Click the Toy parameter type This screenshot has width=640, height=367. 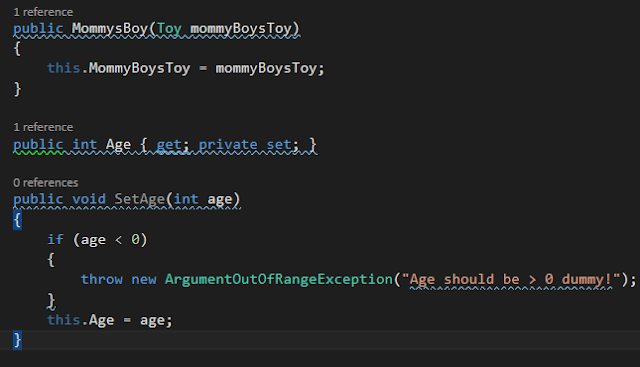[x=169, y=29]
